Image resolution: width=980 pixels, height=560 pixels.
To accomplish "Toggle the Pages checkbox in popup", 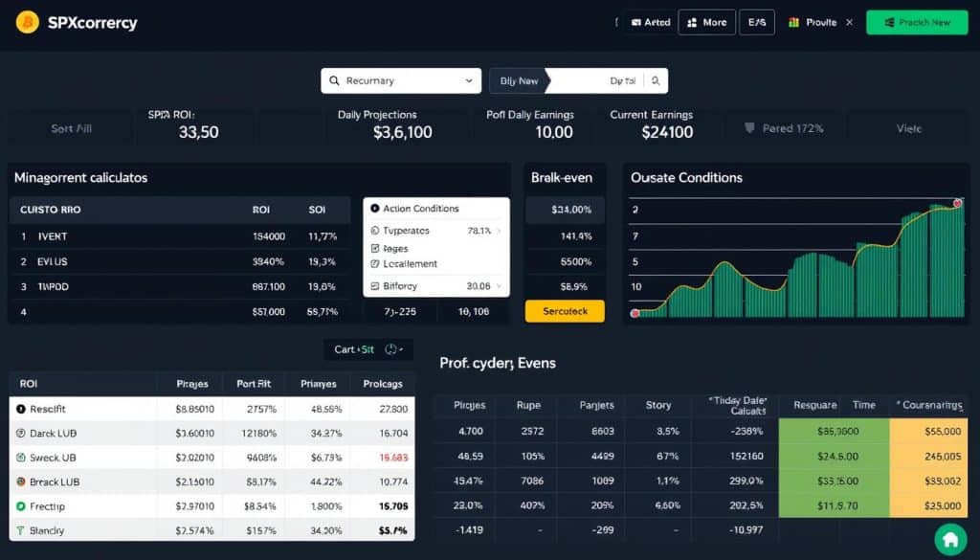I will click(374, 248).
